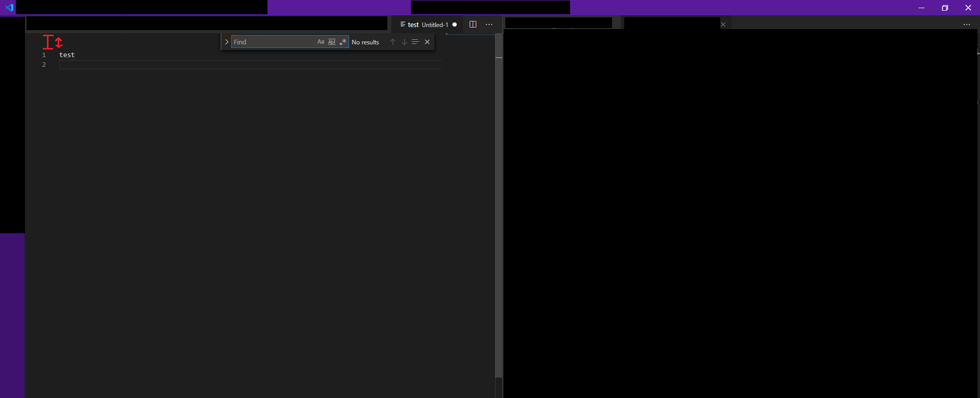Enable Use Regular Expression in Find widget
Viewport: 980px width, 398px height.
(x=343, y=42)
